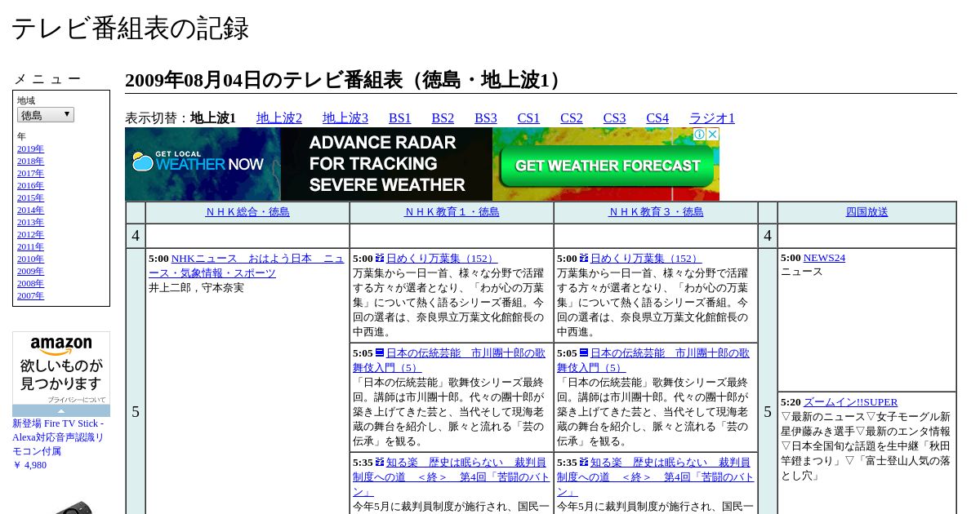Viewport: 980px width, 514px height.
Task: Open the NEWS24 program link
Action: [824, 258]
